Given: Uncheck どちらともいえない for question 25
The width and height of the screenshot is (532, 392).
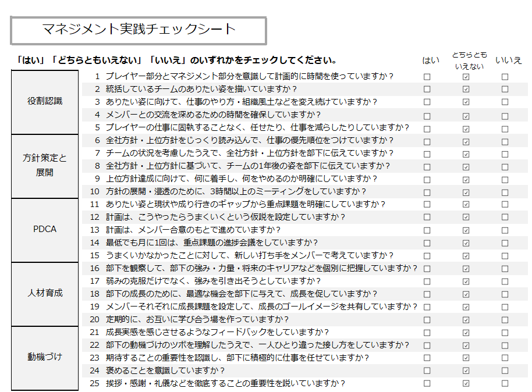Looking at the screenshot, I should [466, 384].
